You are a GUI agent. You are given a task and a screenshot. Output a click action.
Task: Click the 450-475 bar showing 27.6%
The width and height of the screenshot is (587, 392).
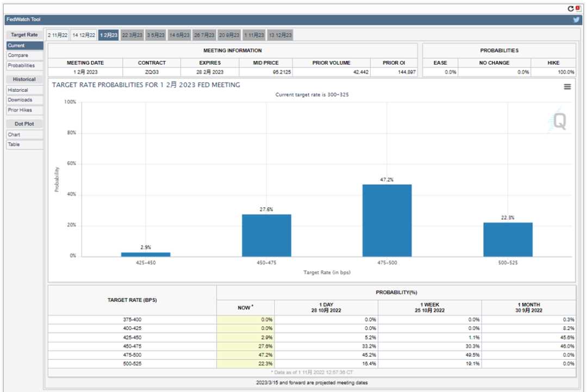point(266,235)
